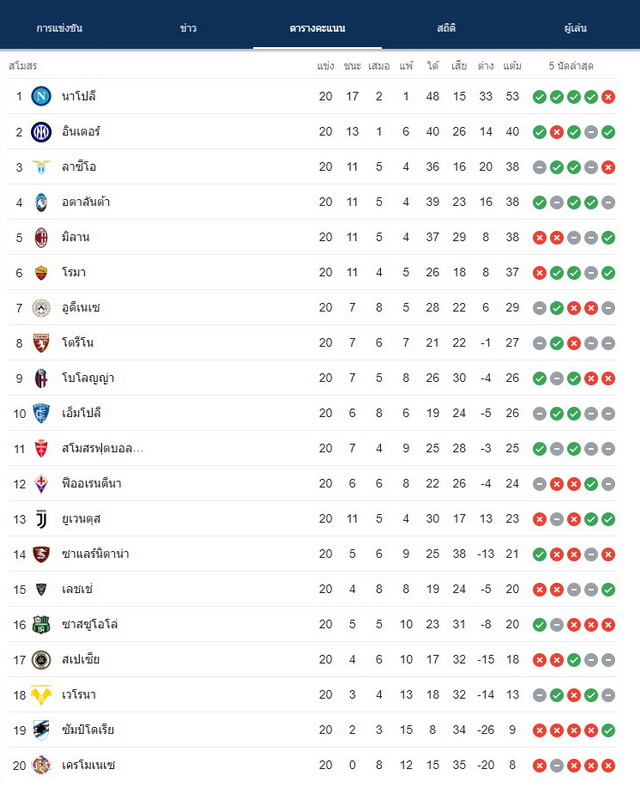Image resolution: width=640 pixels, height=788 pixels.
Task: Select the ตารางคะแนน tab
Action: pos(317,28)
